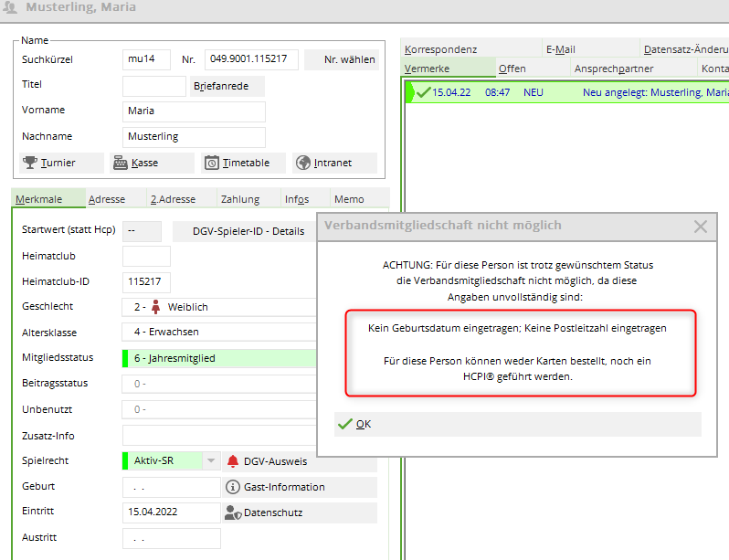Close the Verbandsmitgliedschaft dialog

pos(700,227)
